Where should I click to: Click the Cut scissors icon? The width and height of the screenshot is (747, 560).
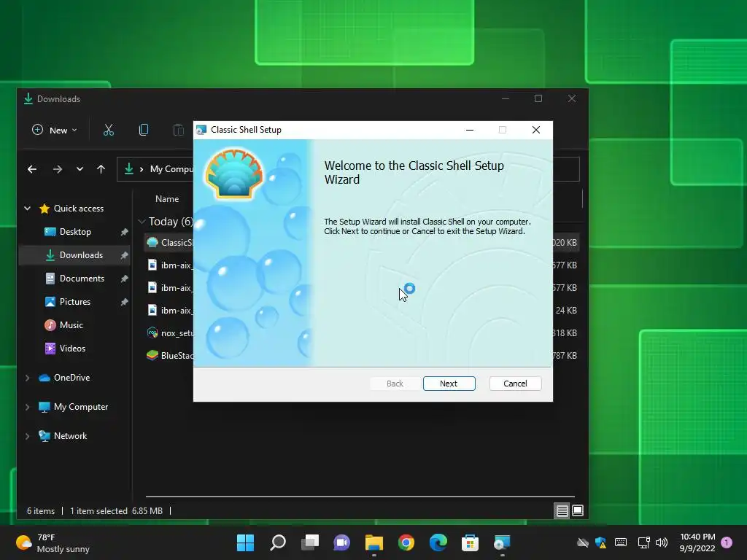tap(109, 130)
